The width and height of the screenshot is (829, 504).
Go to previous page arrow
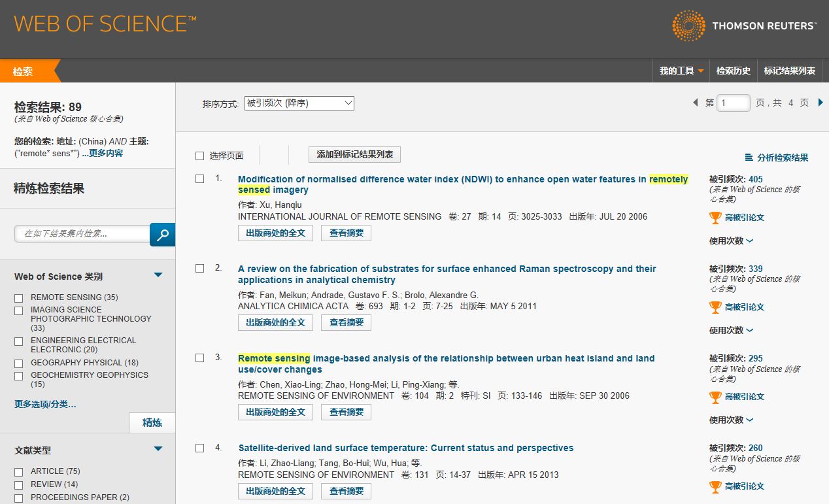696,103
